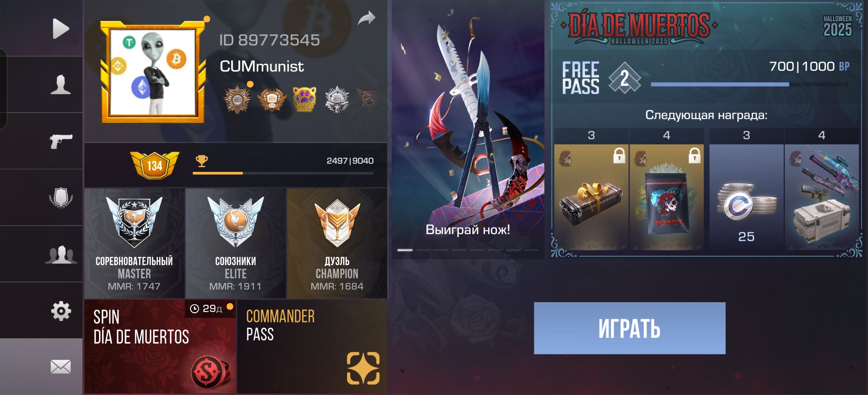Viewport: 868px width, 395px height.
Task: Open the clan shield sidebar icon
Action: (x=61, y=198)
